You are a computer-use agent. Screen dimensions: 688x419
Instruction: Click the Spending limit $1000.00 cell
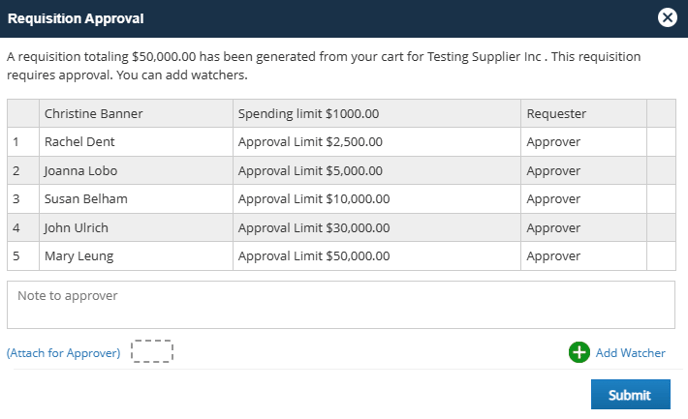(x=376, y=114)
